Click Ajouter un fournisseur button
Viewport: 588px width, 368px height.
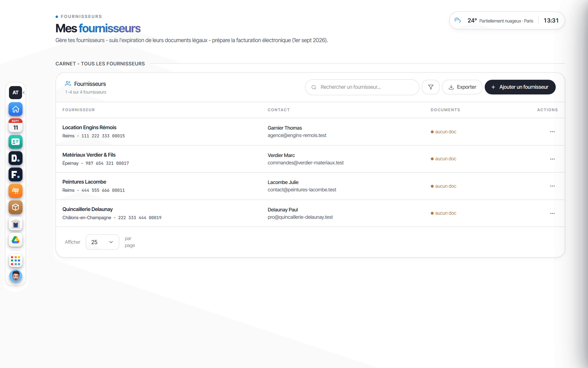(x=520, y=87)
